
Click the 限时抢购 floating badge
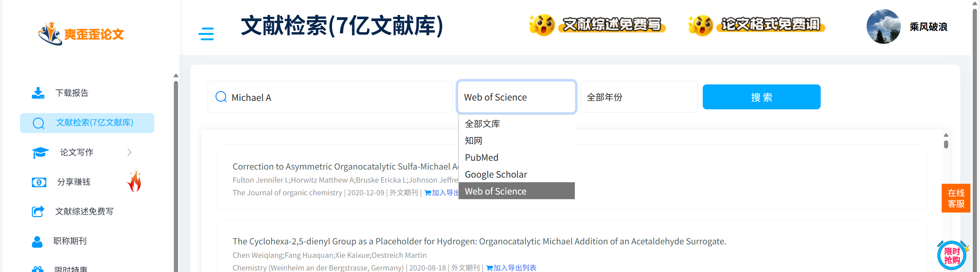pyautogui.click(x=952, y=255)
